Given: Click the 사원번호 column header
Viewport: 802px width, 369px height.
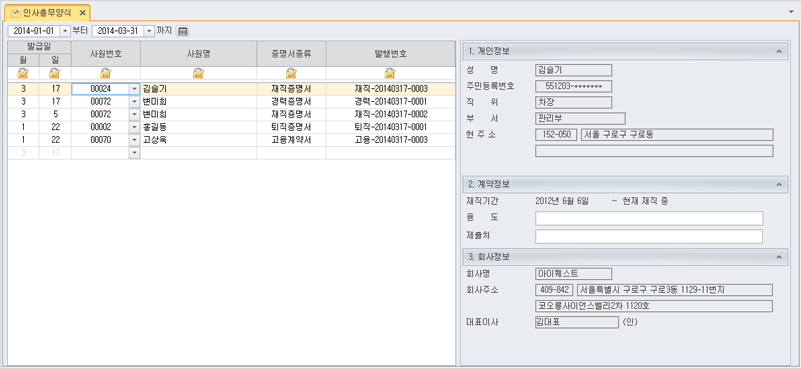Looking at the screenshot, I should click(106, 54).
